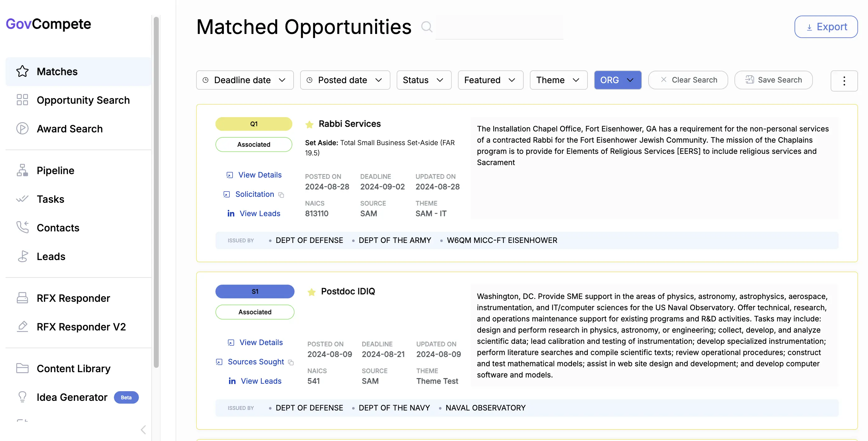Open the three-dot more options menu
Image resolution: width=868 pixels, height=441 pixels.
[x=844, y=81]
